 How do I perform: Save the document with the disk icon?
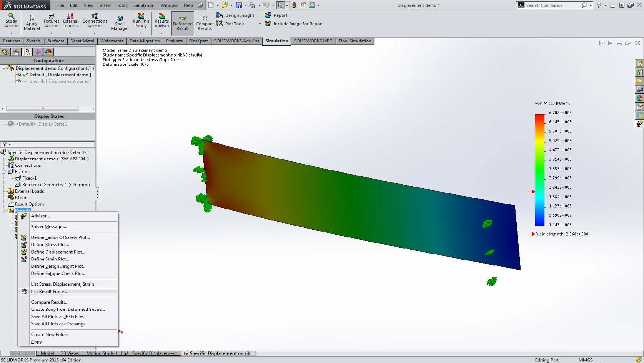tap(239, 5)
